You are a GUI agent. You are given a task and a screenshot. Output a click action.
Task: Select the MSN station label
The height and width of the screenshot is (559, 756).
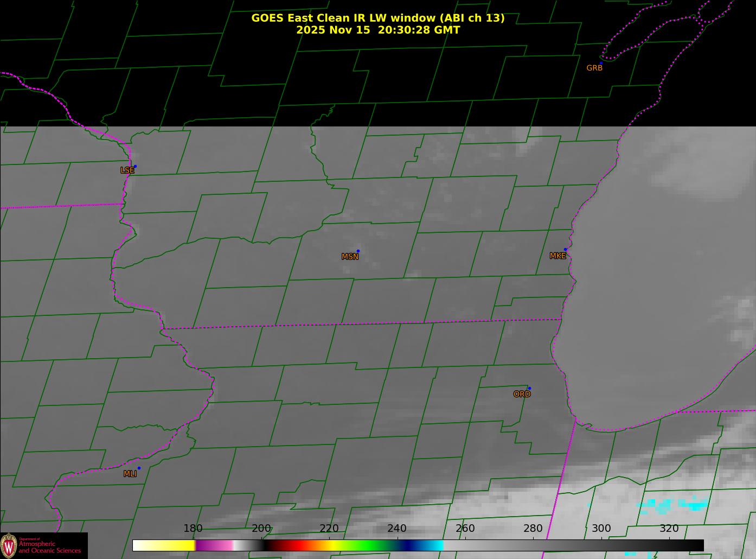point(350,257)
